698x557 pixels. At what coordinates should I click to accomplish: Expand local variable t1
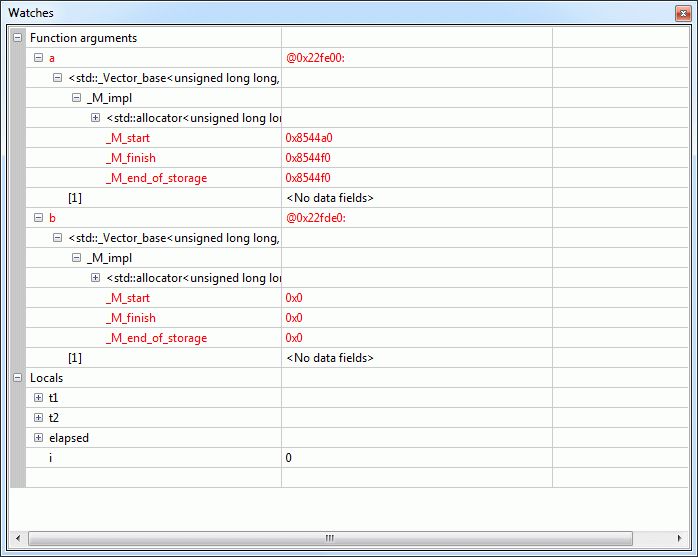point(38,398)
